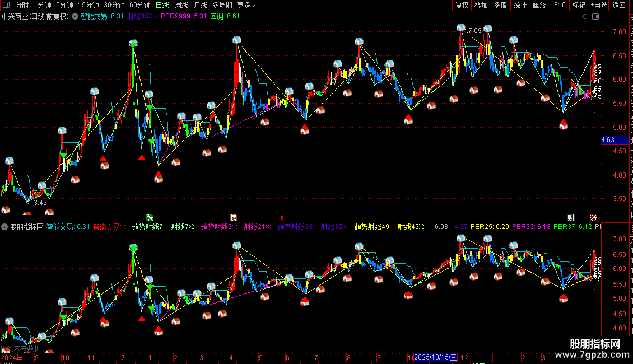Image resolution: width=633 pixels, height=364 pixels.
Task: Switch to 周线 weekly period
Action: click(181, 5)
